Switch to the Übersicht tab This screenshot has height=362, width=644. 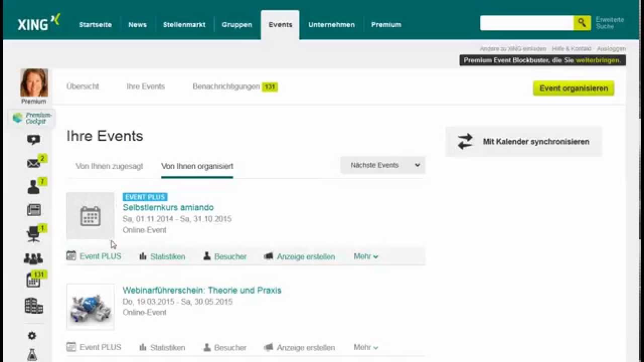tap(83, 86)
